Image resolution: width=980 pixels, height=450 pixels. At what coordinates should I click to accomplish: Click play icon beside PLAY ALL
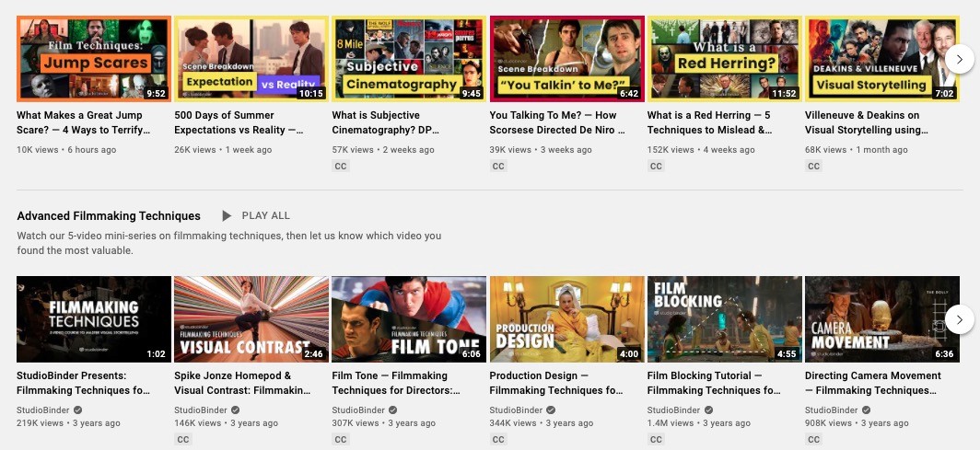[227, 216]
